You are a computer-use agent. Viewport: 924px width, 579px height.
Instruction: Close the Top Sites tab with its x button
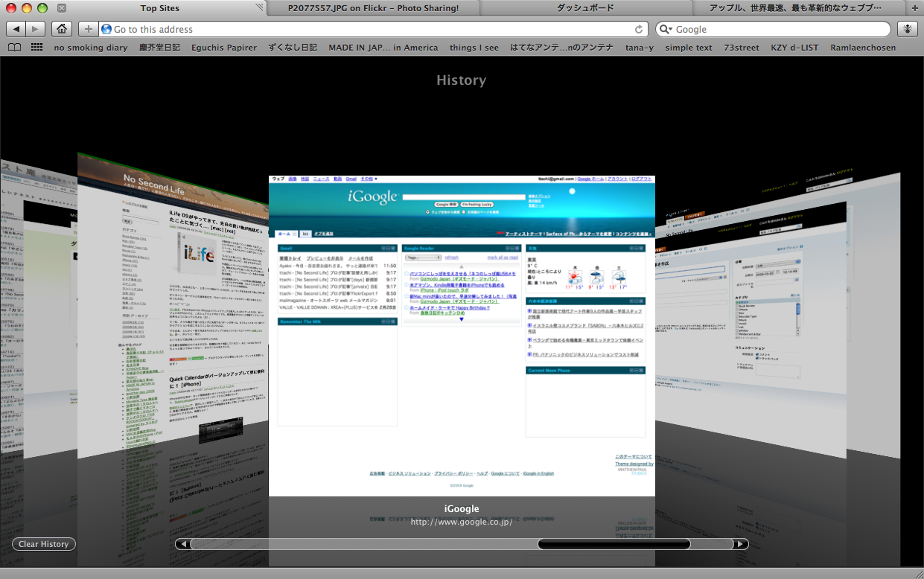click(x=62, y=8)
